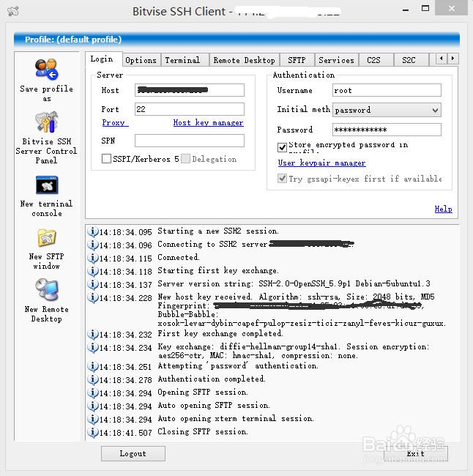473x476 pixels.
Task: Toggle Try gssapi-keyex first if available
Action: click(x=282, y=178)
